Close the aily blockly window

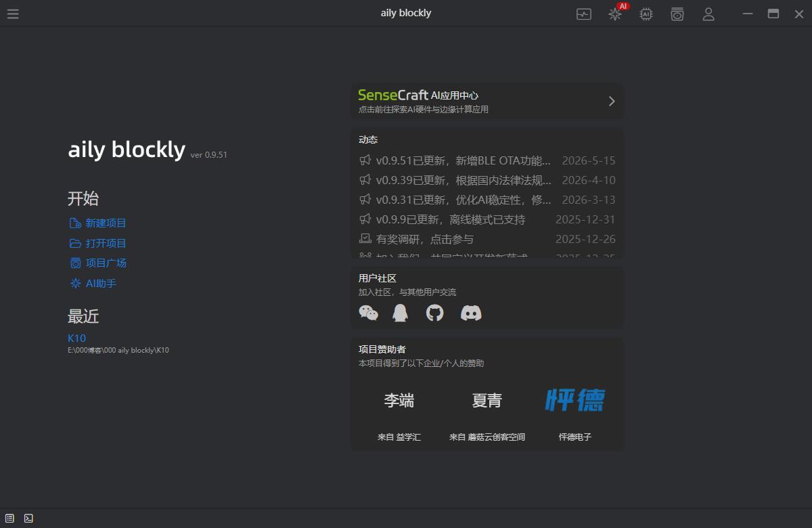click(799, 14)
